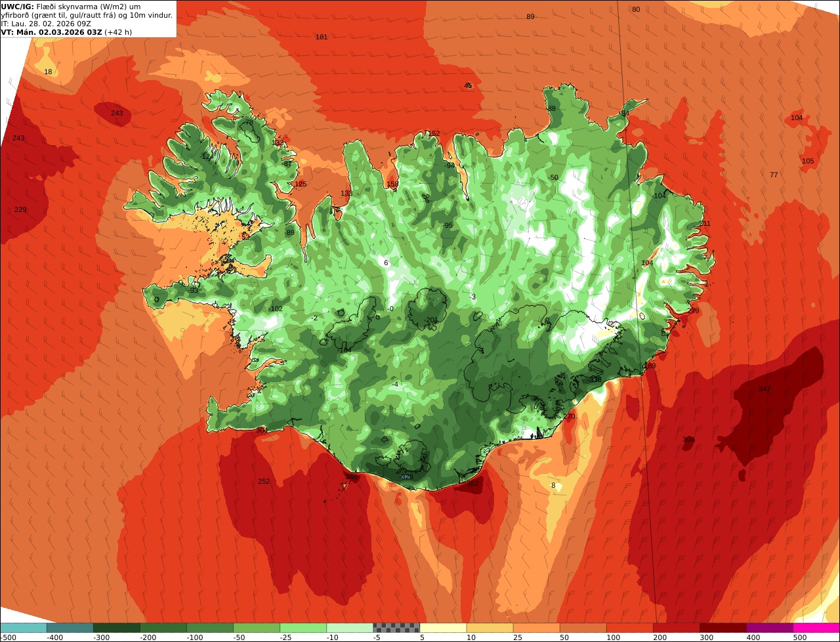Click the map value -95
This screenshot has width=840, height=642.
tap(448, 226)
